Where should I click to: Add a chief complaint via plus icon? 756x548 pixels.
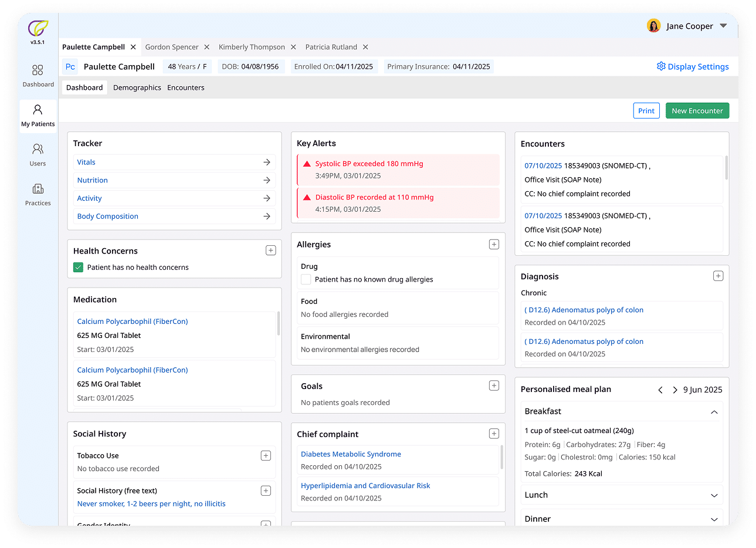494,434
